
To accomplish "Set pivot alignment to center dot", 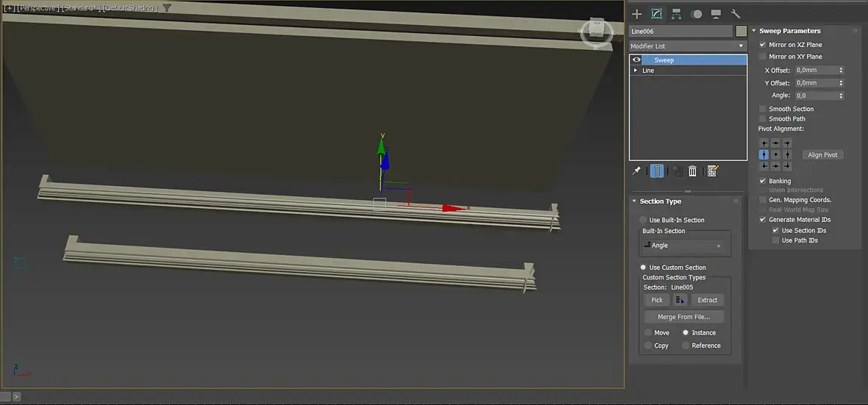I will (x=775, y=154).
